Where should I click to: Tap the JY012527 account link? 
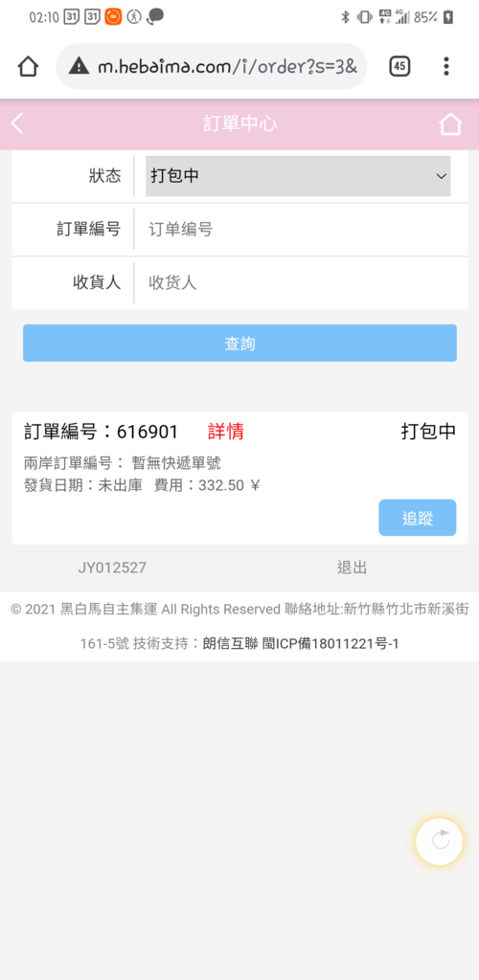coord(112,568)
